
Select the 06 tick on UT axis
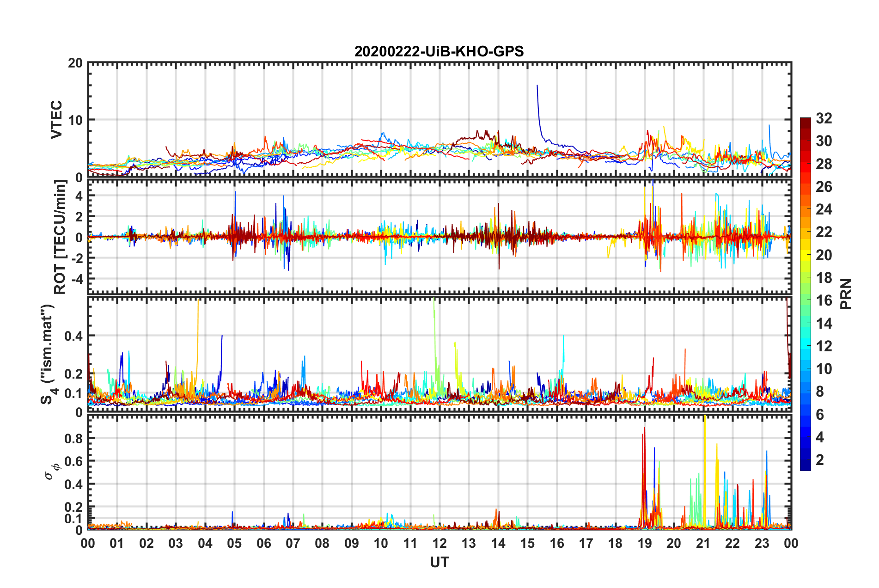pos(264,543)
